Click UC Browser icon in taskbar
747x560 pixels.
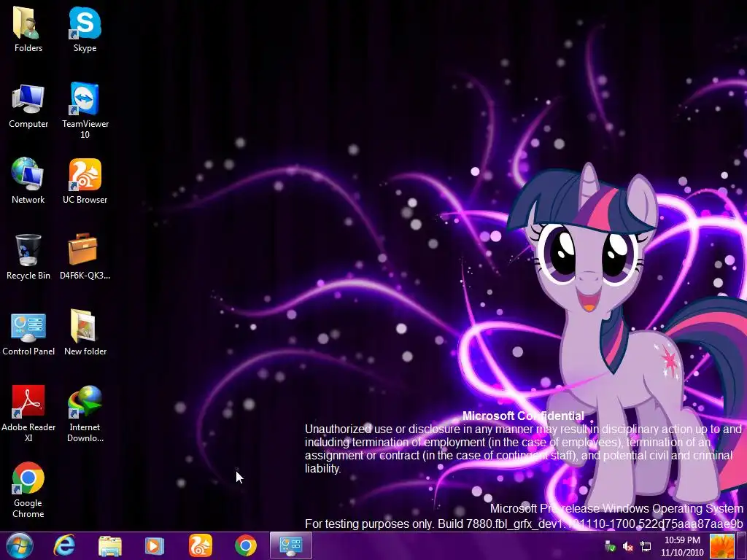click(200, 545)
